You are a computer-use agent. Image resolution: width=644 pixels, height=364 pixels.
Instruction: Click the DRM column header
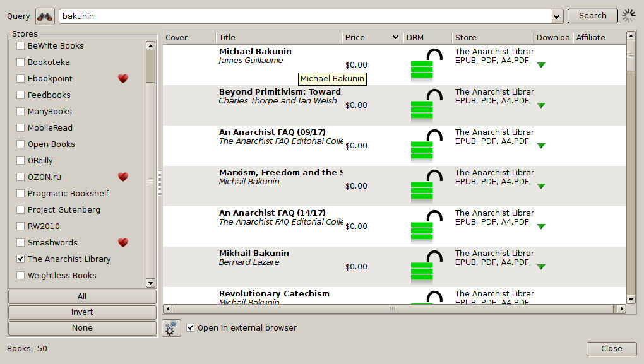tap(427, 37)
